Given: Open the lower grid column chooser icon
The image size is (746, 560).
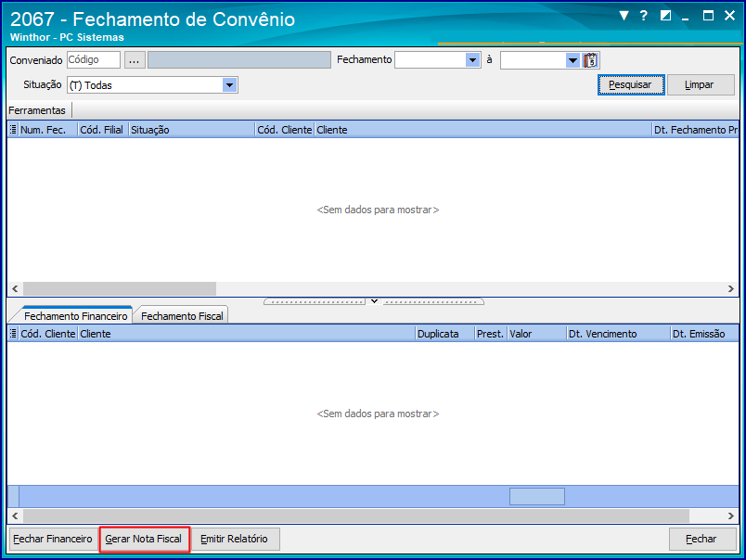Looking at the screenshot, I should click(x=13, y=333).
